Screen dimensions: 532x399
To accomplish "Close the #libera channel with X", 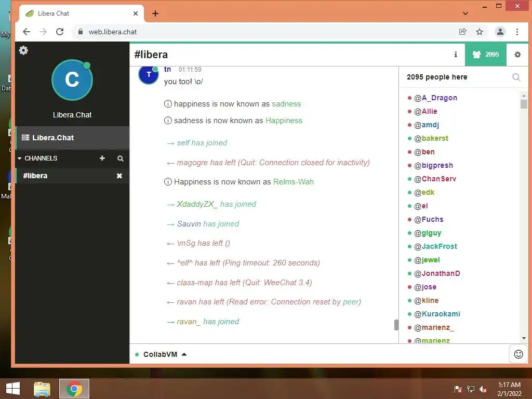I will [x=119, y=176].
